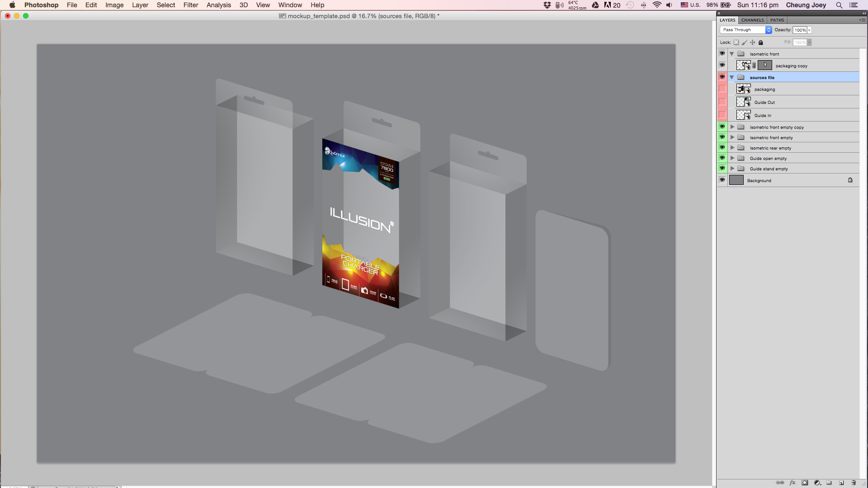Lock transparent pixels
The height and width of the screenshot is (488, 868).
(x=736, y=42)
